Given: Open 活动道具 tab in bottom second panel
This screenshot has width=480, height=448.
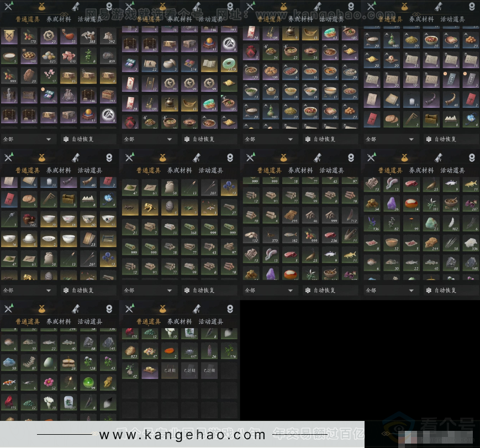Looking at the screenshot, I should pos(211,321).
